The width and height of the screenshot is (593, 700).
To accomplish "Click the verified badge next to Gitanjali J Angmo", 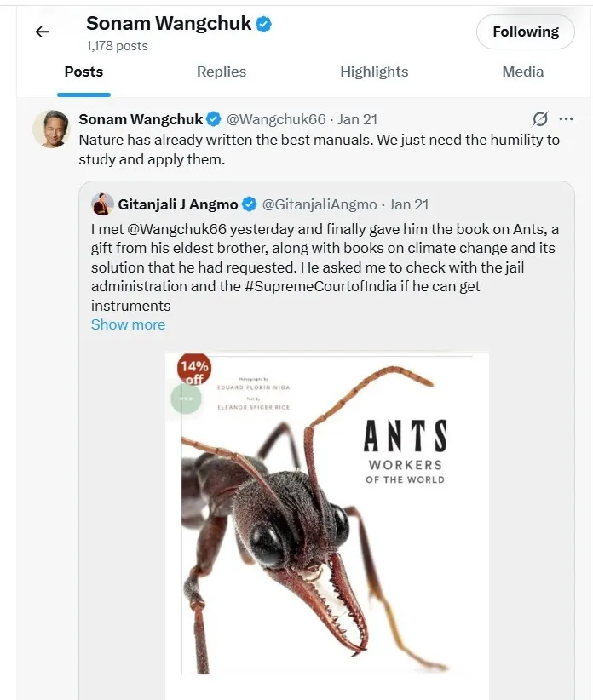I will tap(250, 204).
